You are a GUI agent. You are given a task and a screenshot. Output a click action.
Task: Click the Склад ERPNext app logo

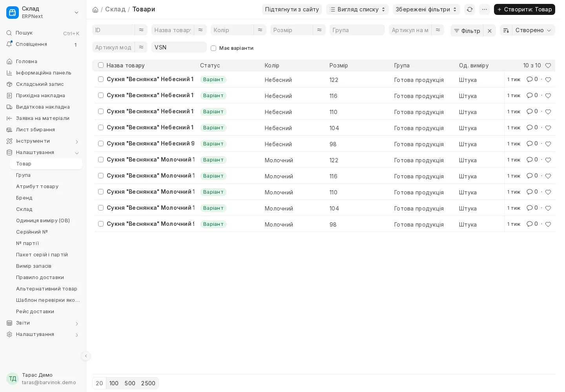pyautogui.click(x=13, y=13)
